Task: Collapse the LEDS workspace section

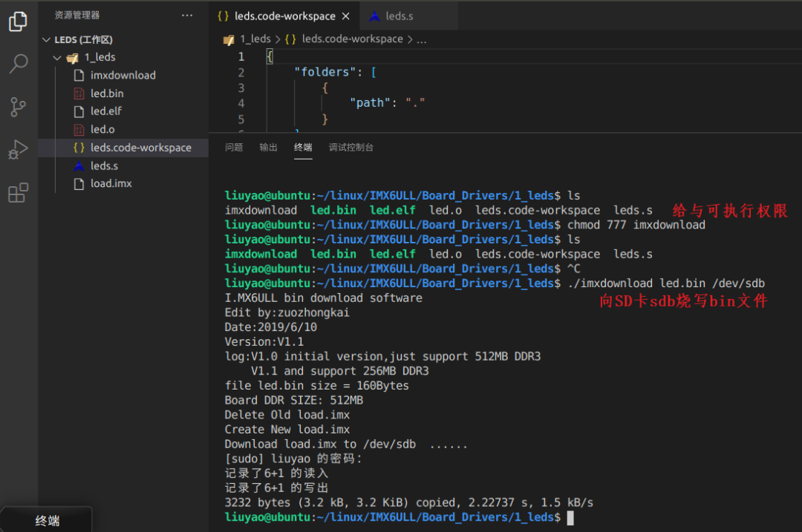Action: click(x=48, y=39)
